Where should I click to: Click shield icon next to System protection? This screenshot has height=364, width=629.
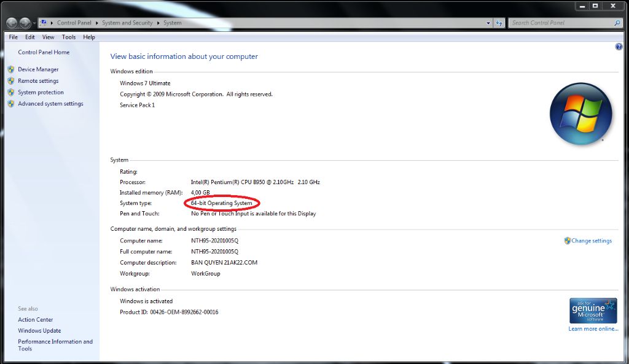coord(11,92)
